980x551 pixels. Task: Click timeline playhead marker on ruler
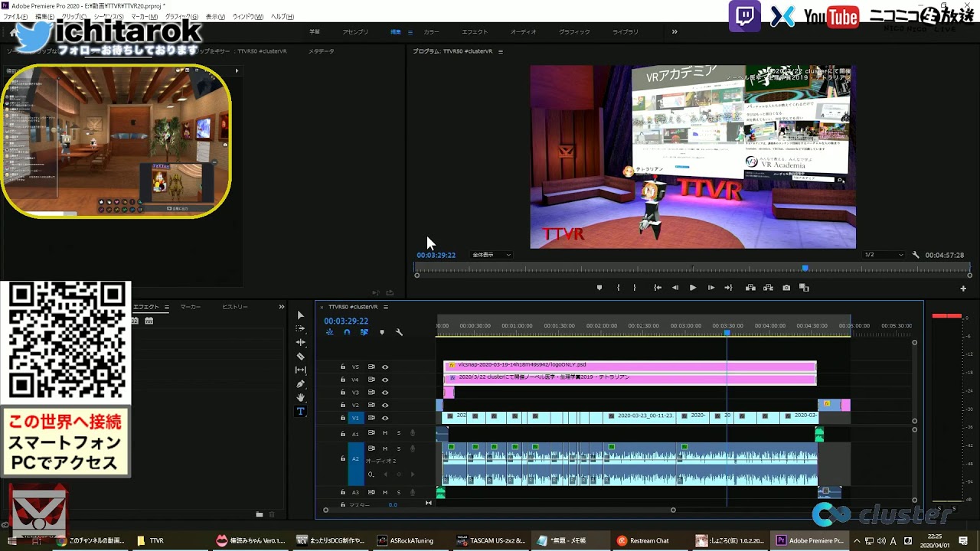[x=727, y=333]
